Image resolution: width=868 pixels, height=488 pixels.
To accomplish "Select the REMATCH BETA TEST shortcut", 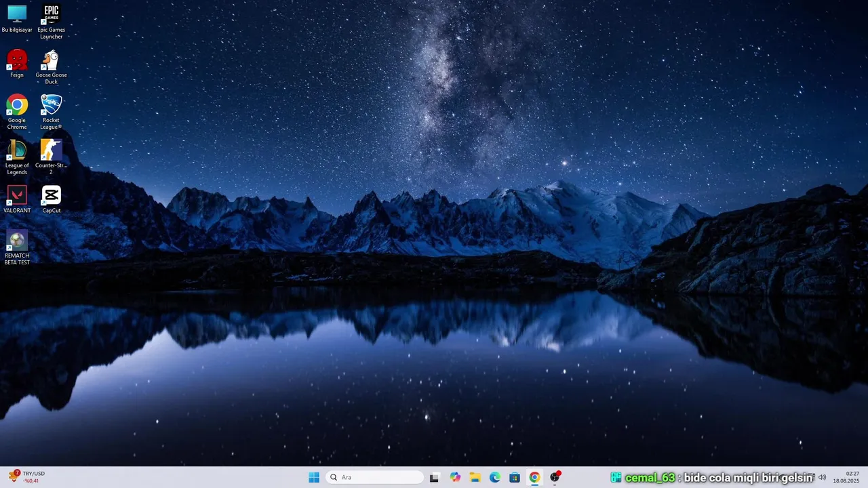I will click(17, 247).
